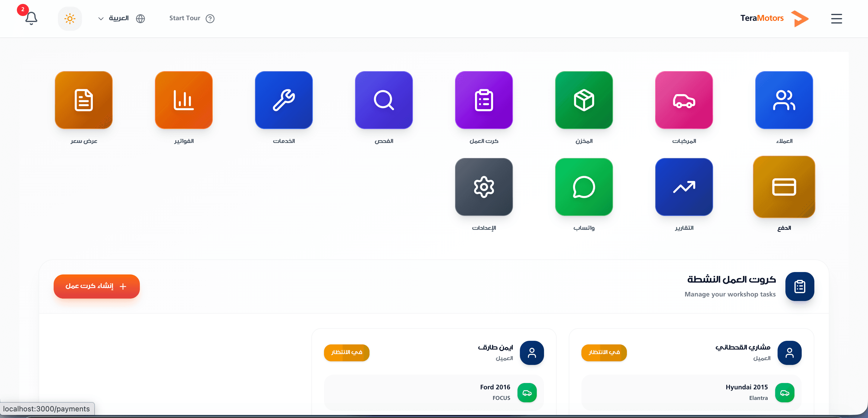Click the التقارير label text
The width and height of the screenshot is (868, 418).
[684, 228]
